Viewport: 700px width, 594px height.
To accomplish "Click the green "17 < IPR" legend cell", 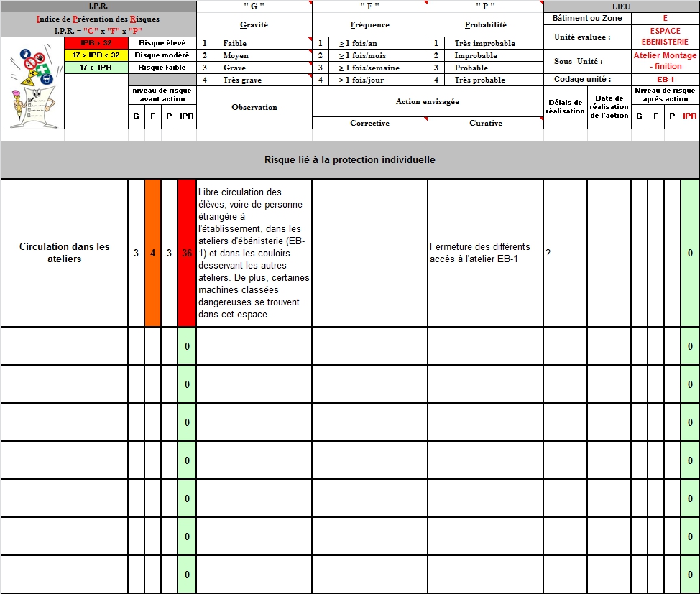I will (96, 68).
